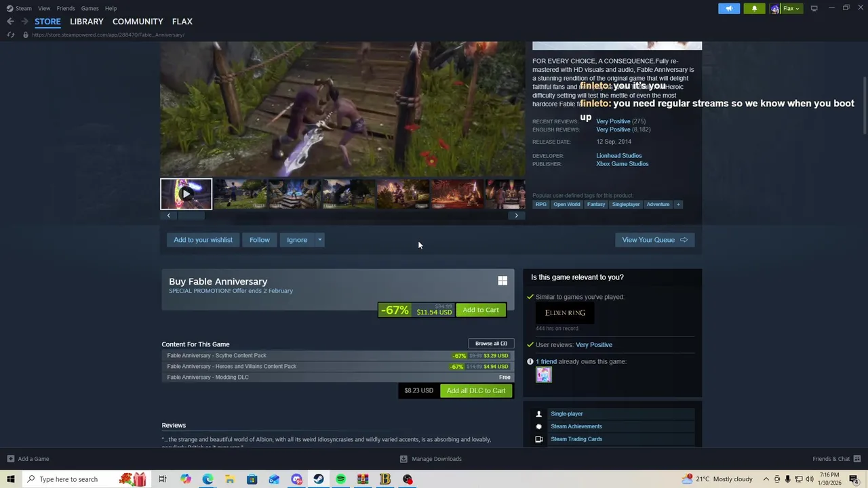The width and height of the screenshot is (868, 488).
Task: Switch to the COMMUNITY tab
Action: click(x=138, y=22)
